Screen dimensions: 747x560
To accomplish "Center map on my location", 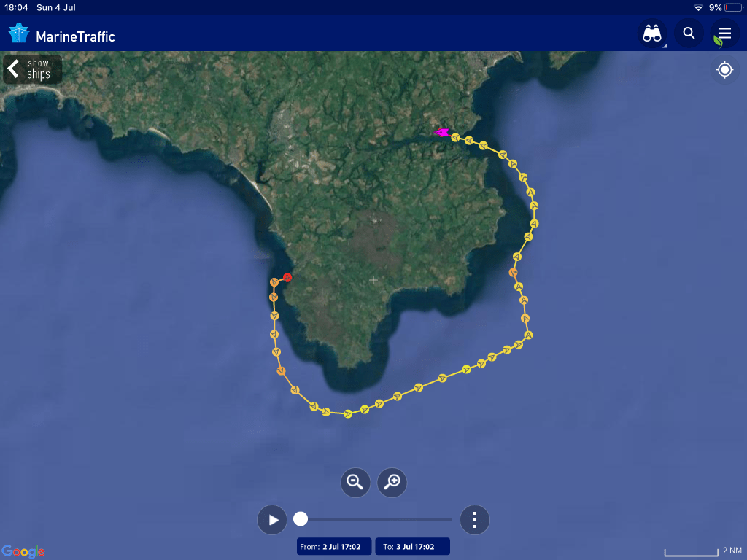I will [x=724, y=70].
